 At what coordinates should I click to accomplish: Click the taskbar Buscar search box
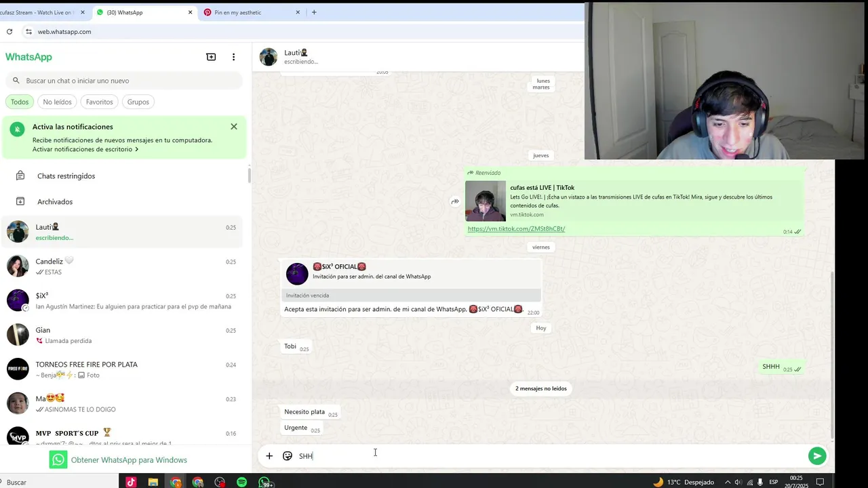60,482
